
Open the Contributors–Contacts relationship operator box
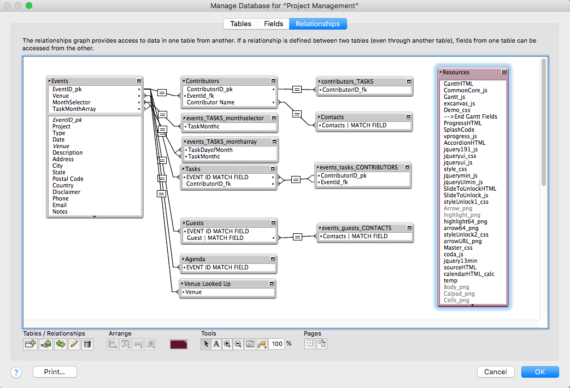297,114
